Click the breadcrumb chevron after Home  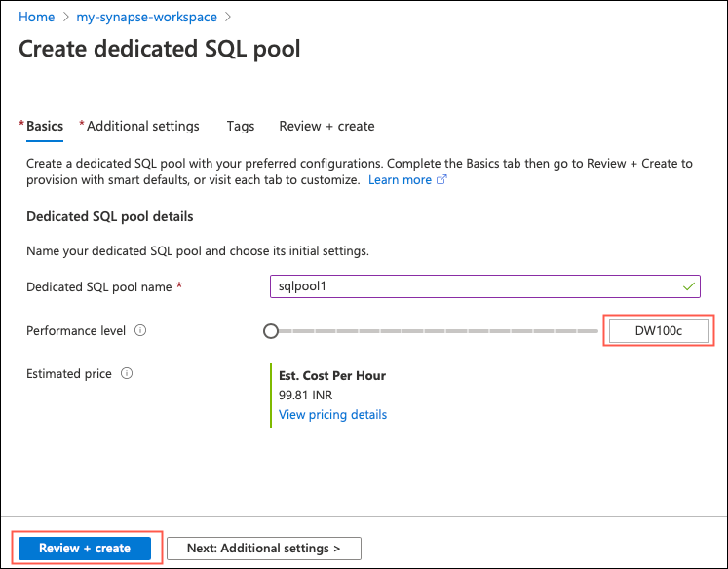[66, 18]
